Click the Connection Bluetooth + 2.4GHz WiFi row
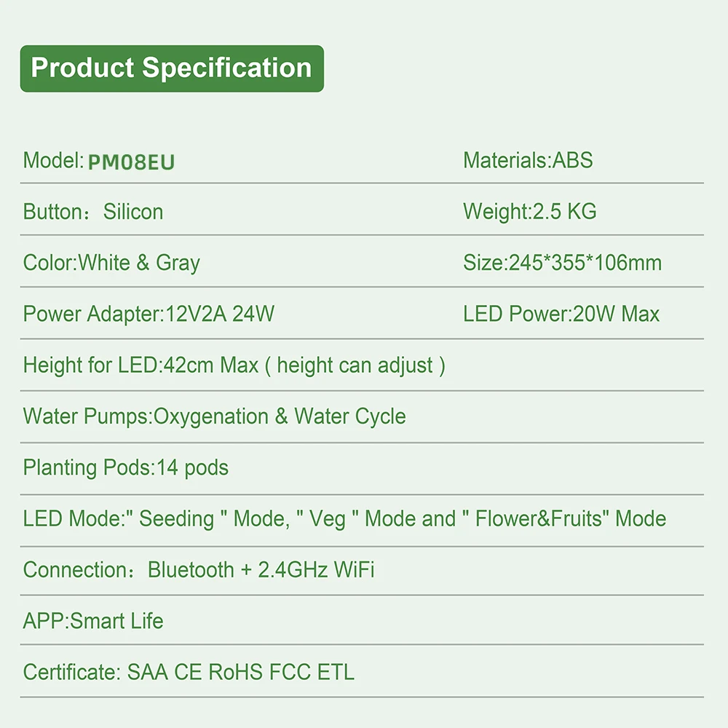The image size is (728, 728). pyautogui.click(x=199, y=570)
